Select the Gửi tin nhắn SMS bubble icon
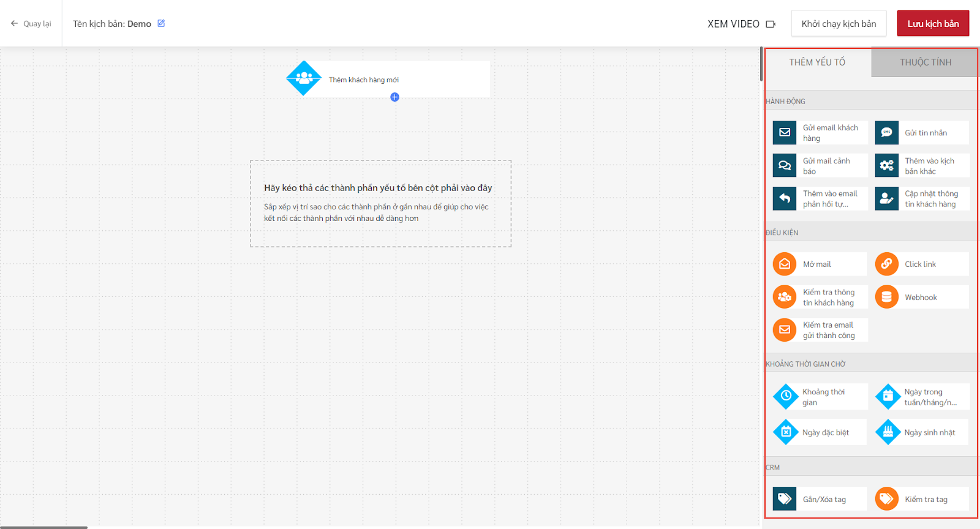The image size is (980, 529). 887,132
